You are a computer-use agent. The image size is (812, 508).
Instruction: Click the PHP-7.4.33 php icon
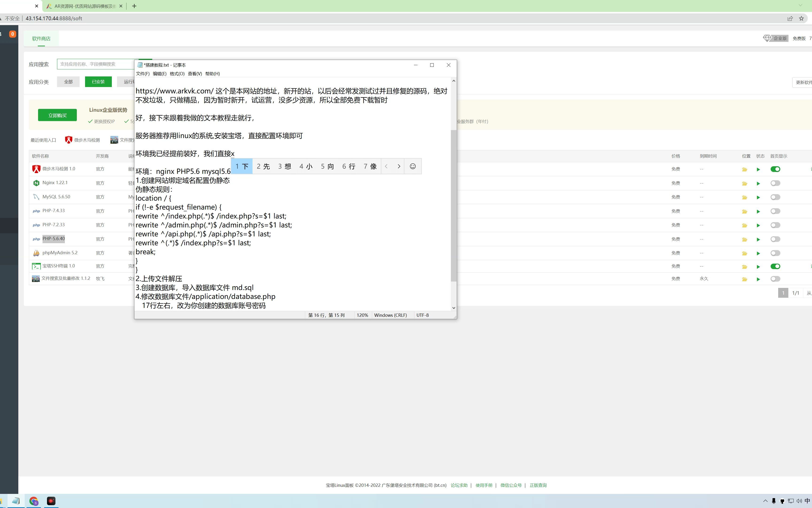tap(36, 211)
